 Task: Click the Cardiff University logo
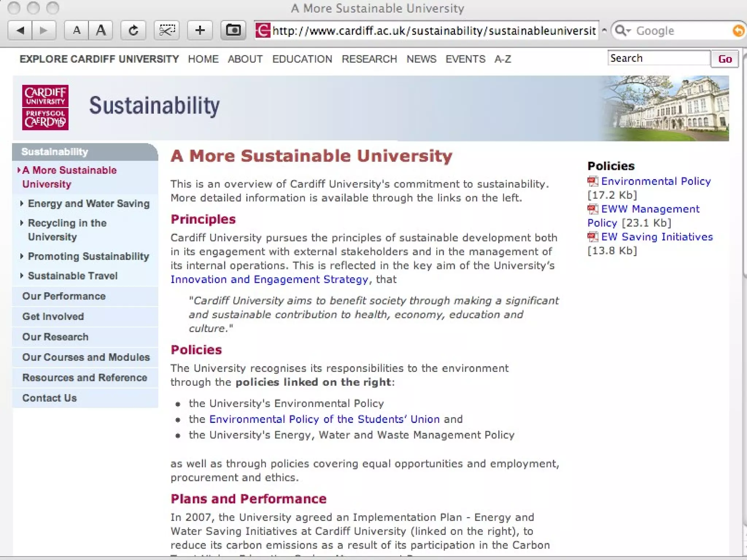point(45,108)
